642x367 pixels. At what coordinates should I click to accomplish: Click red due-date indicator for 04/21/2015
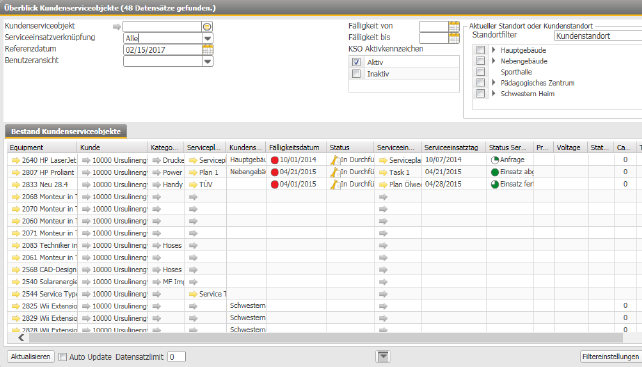(275, 172)
